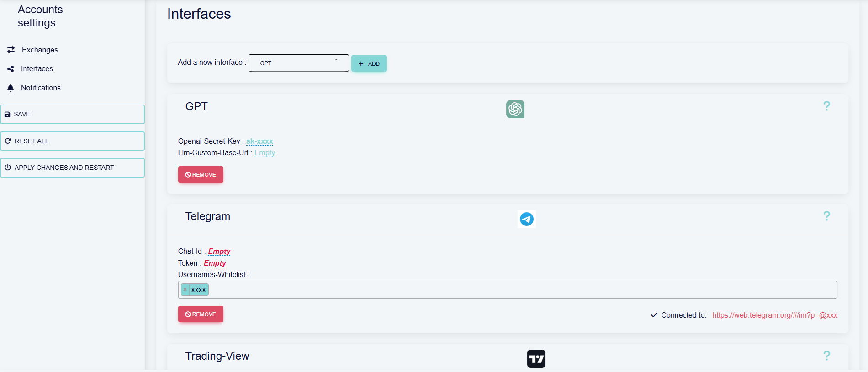Screen dimensions: 868x372
Task: Open the Telegram help question mark
Action: [x=826, y=216]
